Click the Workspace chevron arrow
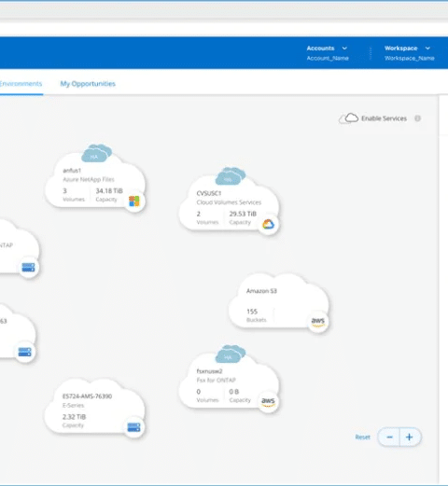 click(427, 49)
